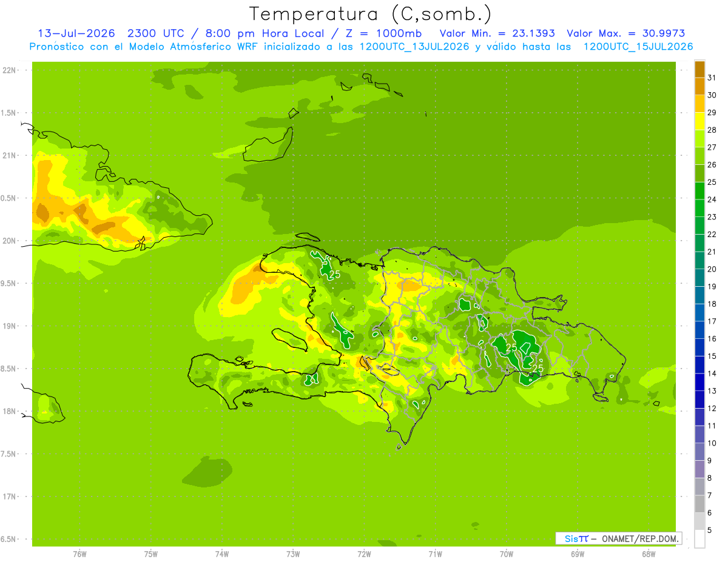Click the longitude axis label 75W
Image resolution: width=728 pixels, height=562 pixels.
(151, 554)
